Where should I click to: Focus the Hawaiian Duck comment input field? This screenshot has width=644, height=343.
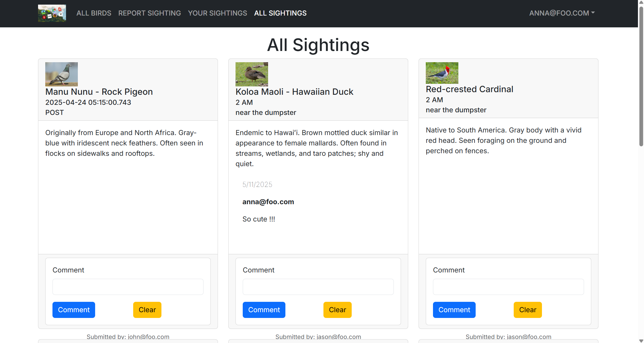click(318, 287)
